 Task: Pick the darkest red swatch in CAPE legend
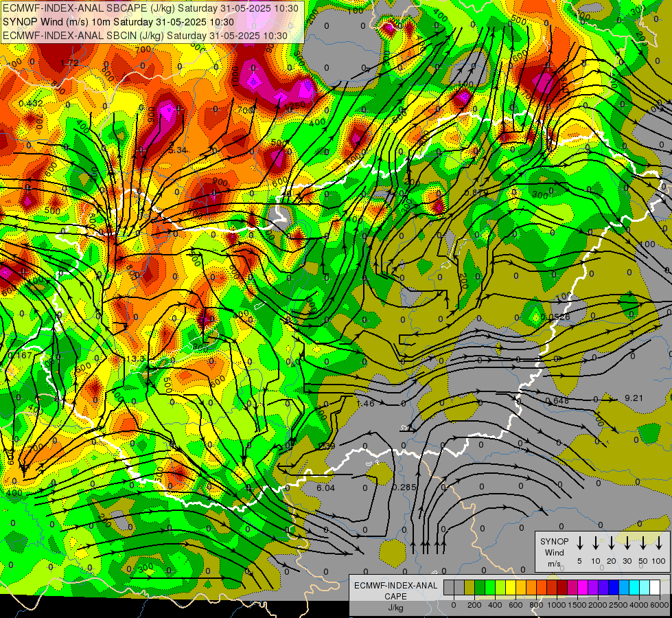coord(562,587)
